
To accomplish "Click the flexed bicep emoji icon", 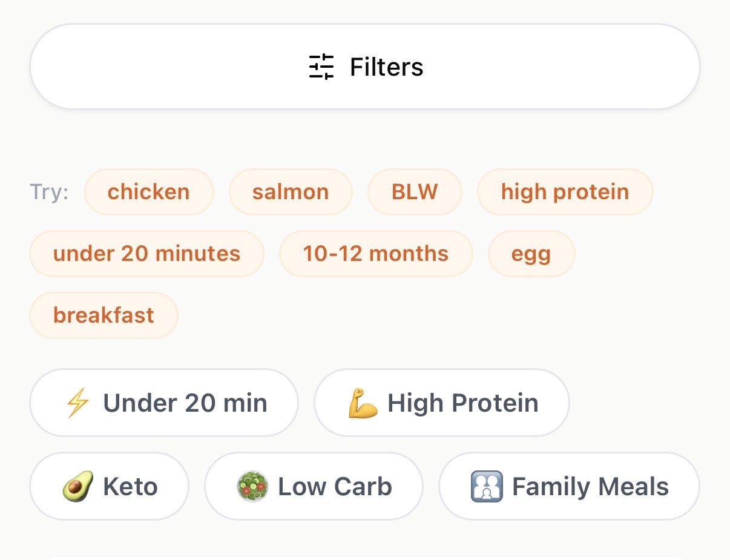I will (x=363, y=403).
